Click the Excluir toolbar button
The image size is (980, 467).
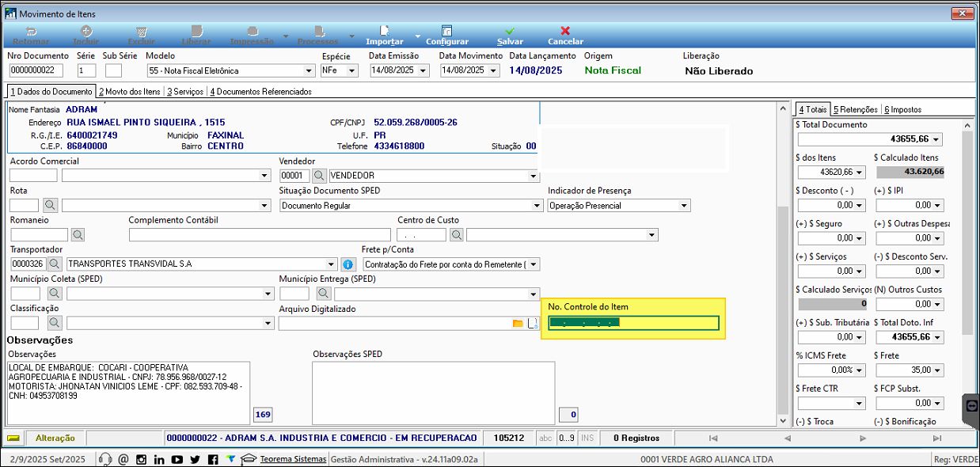(141, 36)
